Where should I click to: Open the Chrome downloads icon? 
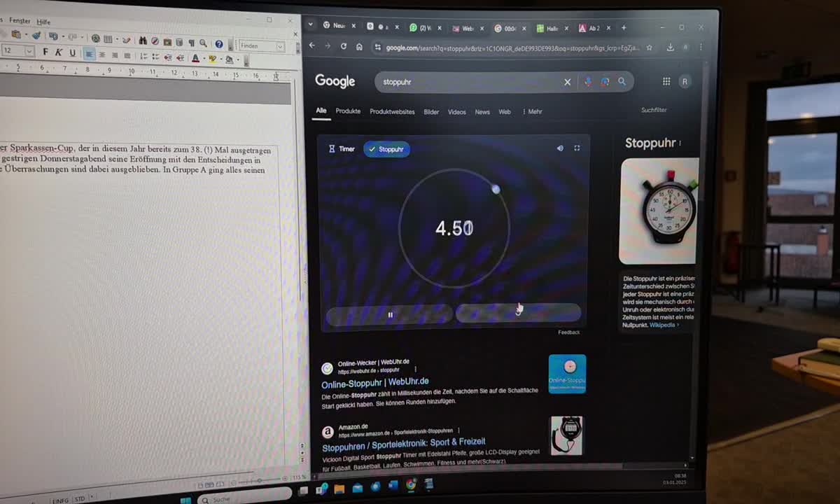pyautogui.click(x=670, y=48)
